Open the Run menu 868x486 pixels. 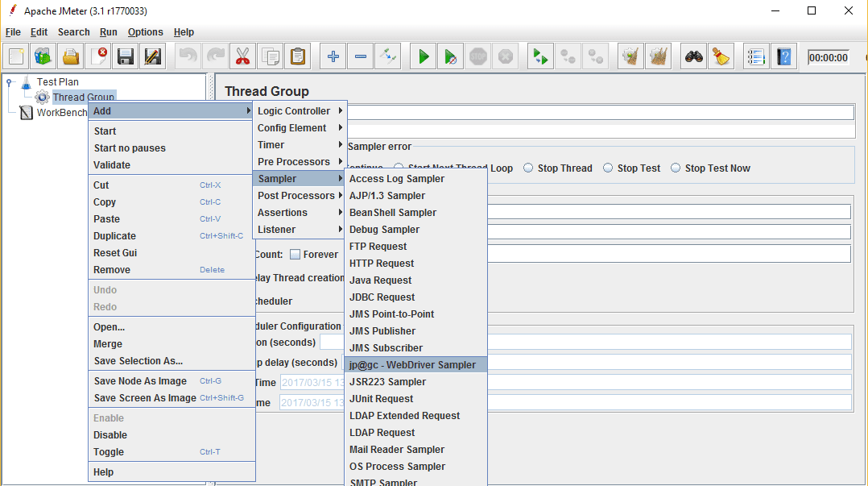[x=108, y=32]
